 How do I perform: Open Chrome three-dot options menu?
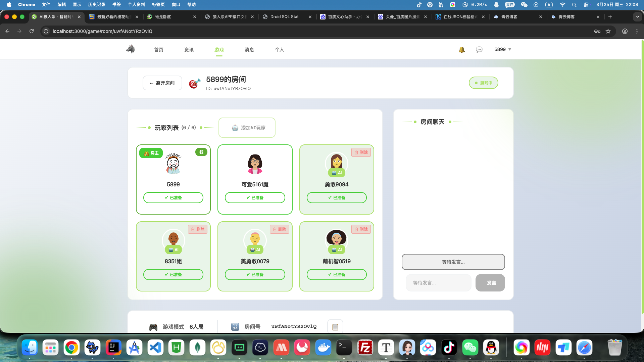(x=637, y=31)
